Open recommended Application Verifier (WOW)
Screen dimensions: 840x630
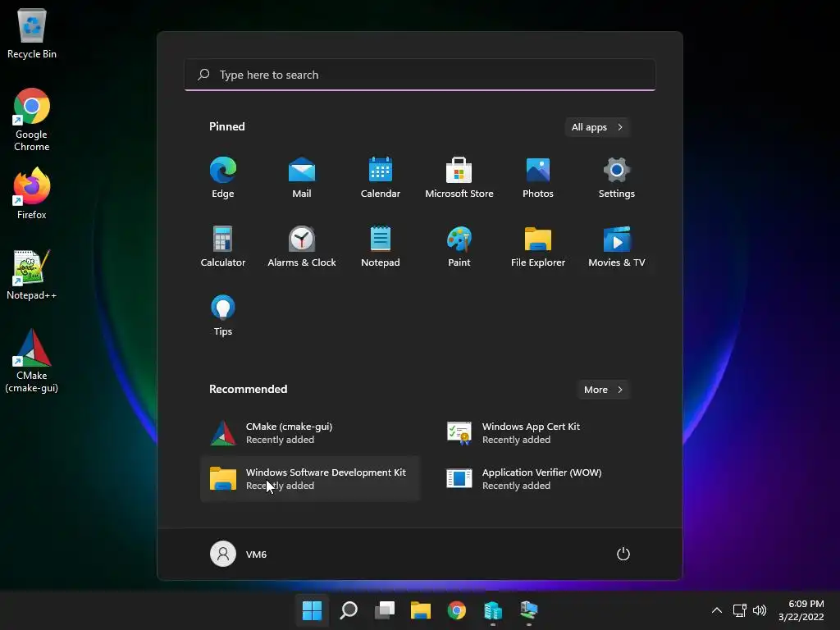click(x=546, y=479)
